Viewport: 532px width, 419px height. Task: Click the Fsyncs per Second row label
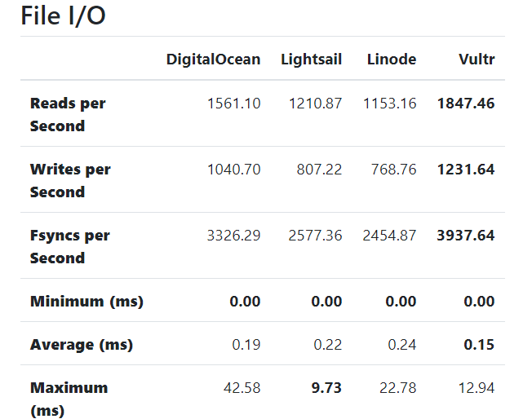(x=69, y=246)
